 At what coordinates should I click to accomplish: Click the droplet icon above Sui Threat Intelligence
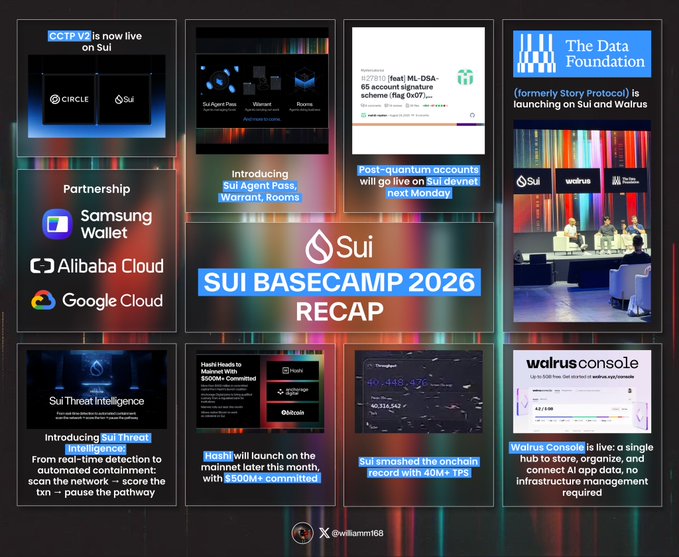click(x=96, y=369)
